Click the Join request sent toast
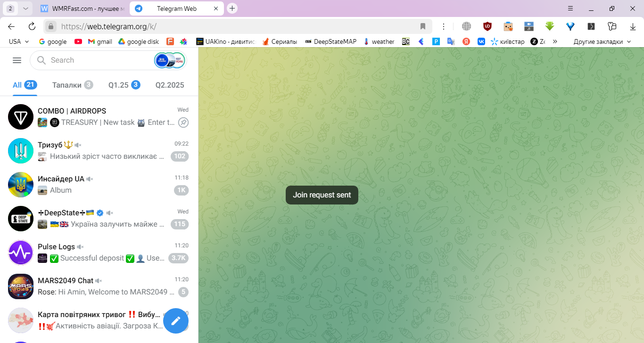The height and width of the screenshot is (343, 644). pos(322,195)
